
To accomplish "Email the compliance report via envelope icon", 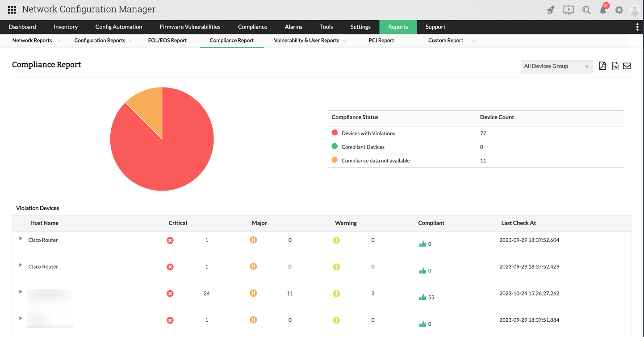I will pos(627,66).
